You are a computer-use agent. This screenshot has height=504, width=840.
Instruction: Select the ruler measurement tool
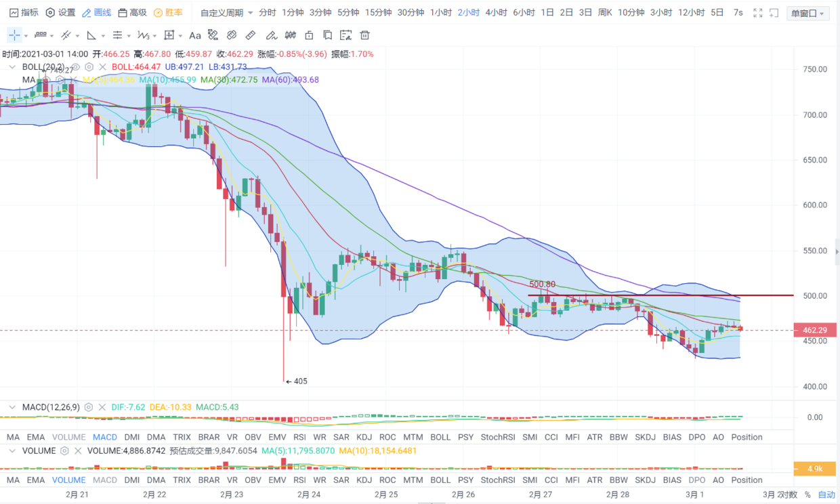click(x=251, y=35)
